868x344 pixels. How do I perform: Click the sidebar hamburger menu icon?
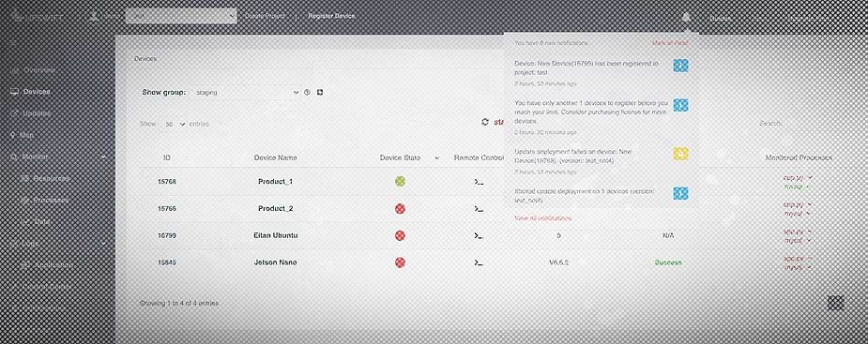tap(13, 43)
